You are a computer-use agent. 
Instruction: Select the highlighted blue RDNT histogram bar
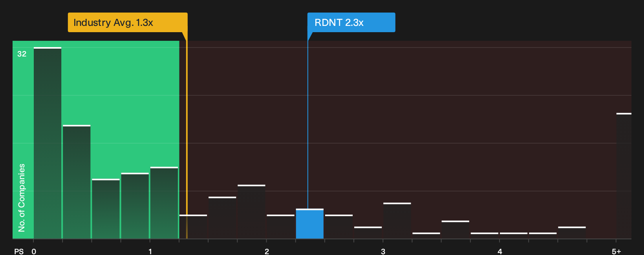coord(310,224)
